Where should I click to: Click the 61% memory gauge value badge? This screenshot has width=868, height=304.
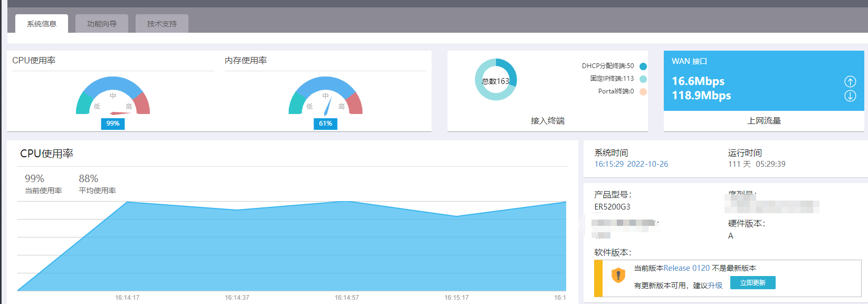[x=326, y=123]
